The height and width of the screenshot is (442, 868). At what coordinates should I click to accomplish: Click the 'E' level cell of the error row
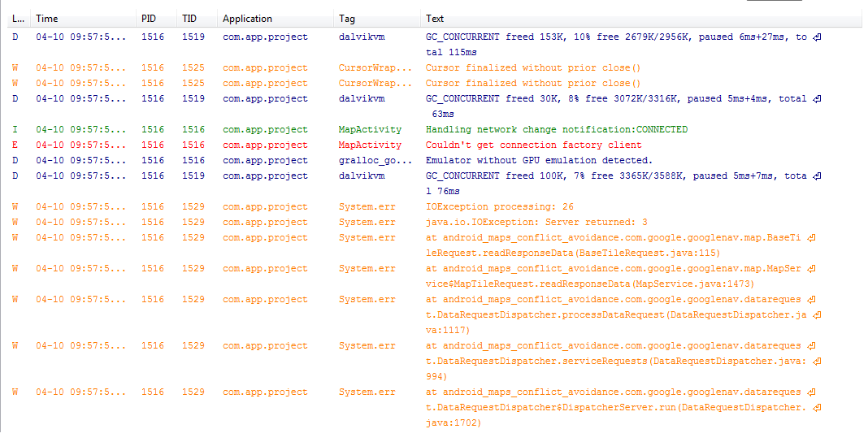click(x=15, y=145)
